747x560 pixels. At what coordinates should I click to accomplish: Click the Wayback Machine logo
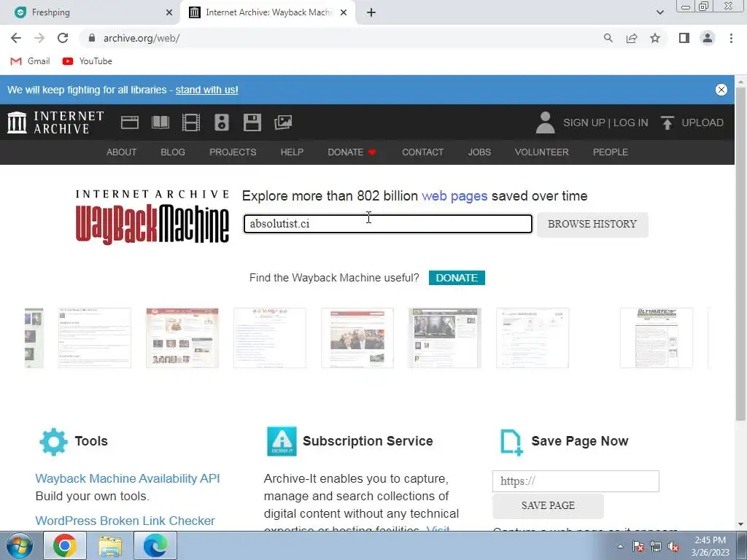[152, 217]
